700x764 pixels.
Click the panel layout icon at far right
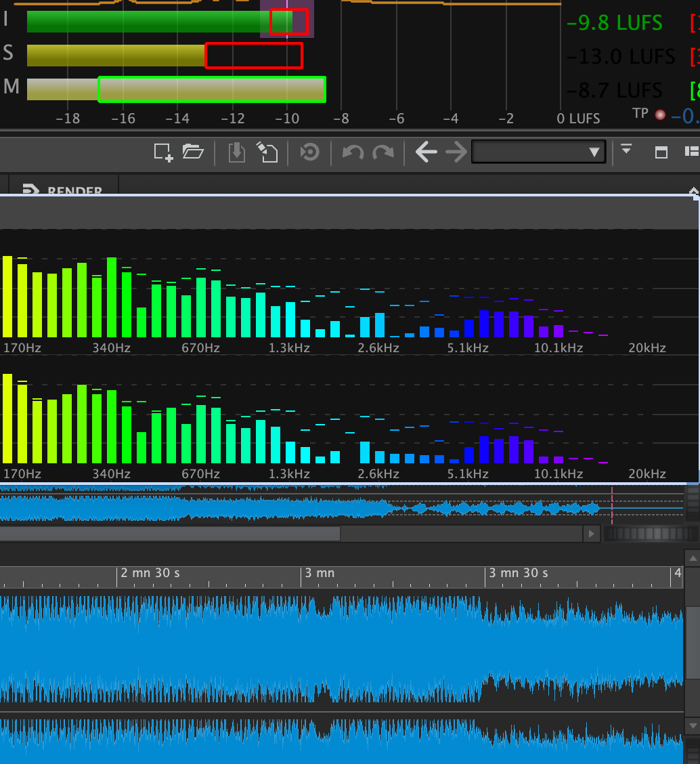click(692, 152)
